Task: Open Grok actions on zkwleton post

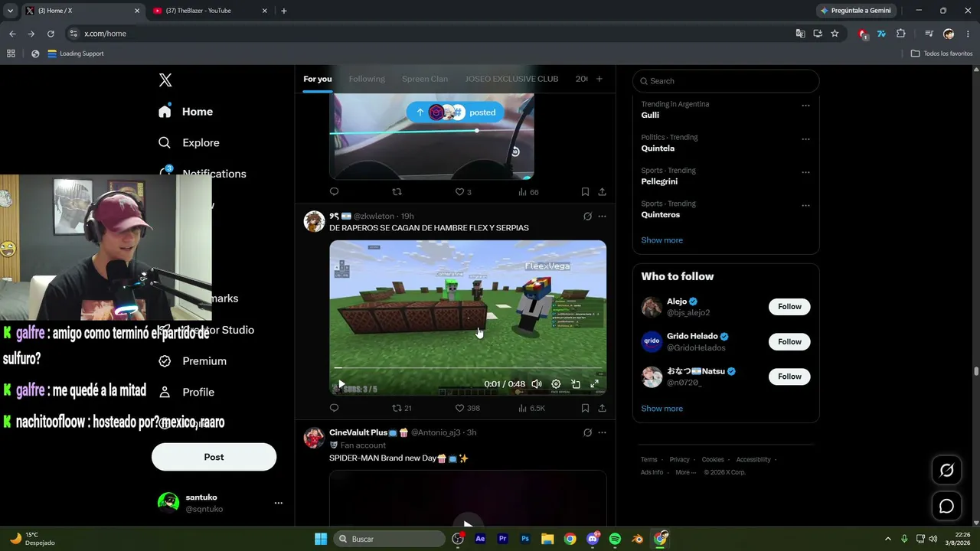Action: (587, 217)
